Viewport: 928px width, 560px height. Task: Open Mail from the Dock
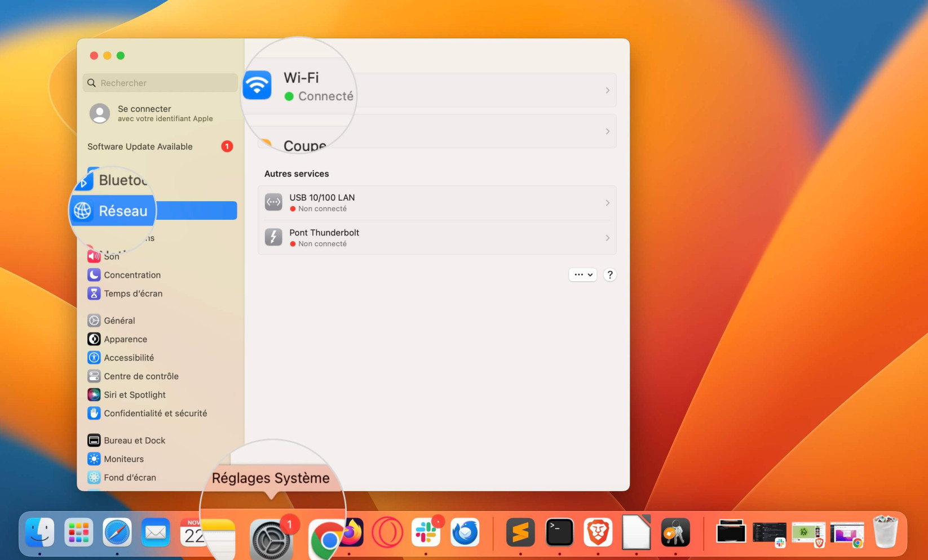coord(156,532)
